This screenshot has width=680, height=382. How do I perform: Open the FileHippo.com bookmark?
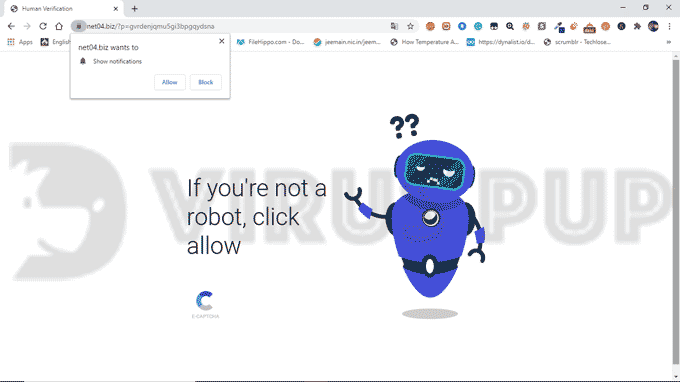pyautogui.click(x=270, y=42)
